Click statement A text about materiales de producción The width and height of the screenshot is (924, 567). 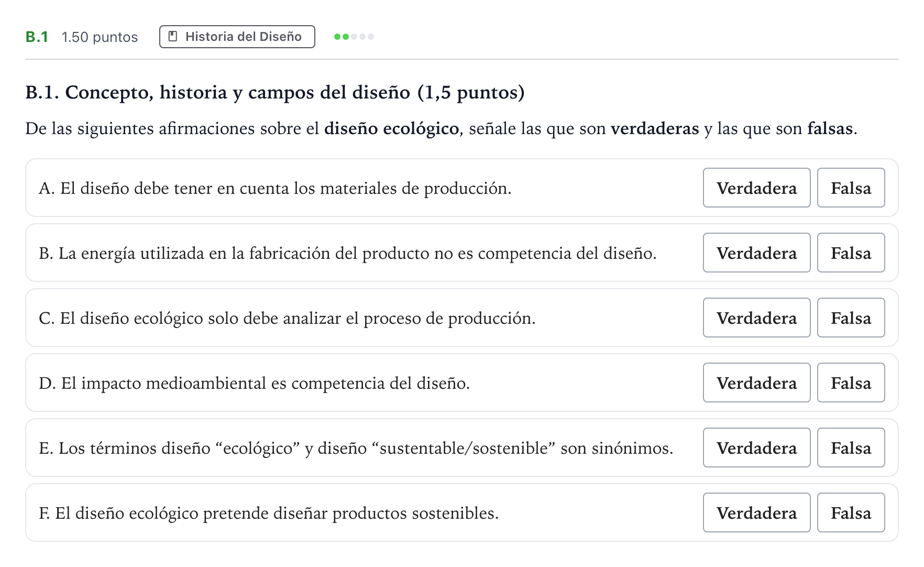coord(275,188)
